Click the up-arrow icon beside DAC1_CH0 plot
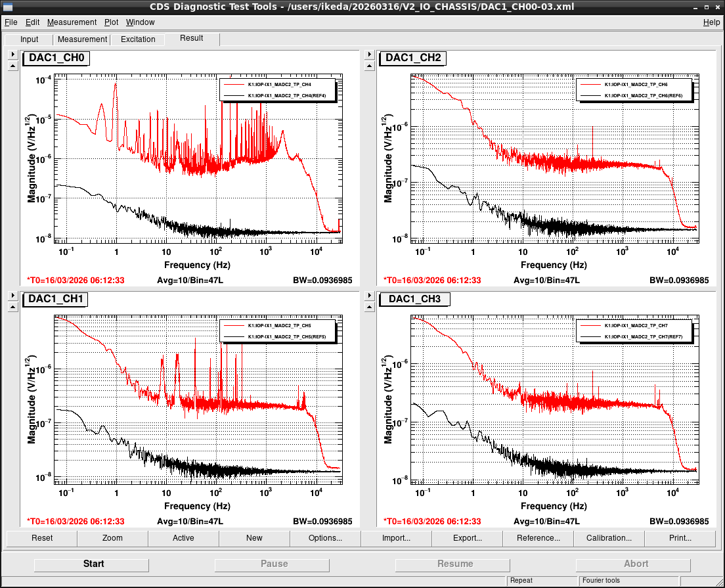The height and width of the screenshot is (588, 725). (13, 66)
